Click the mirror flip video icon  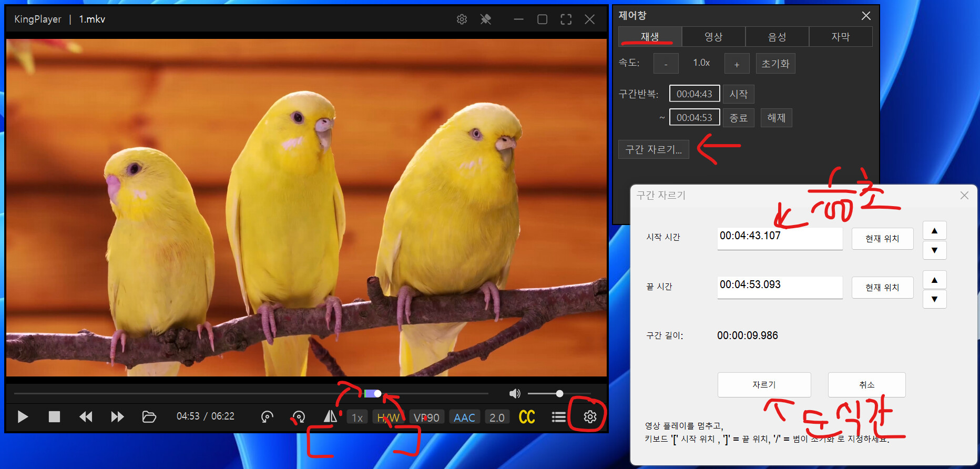click(x=330, y=417)
